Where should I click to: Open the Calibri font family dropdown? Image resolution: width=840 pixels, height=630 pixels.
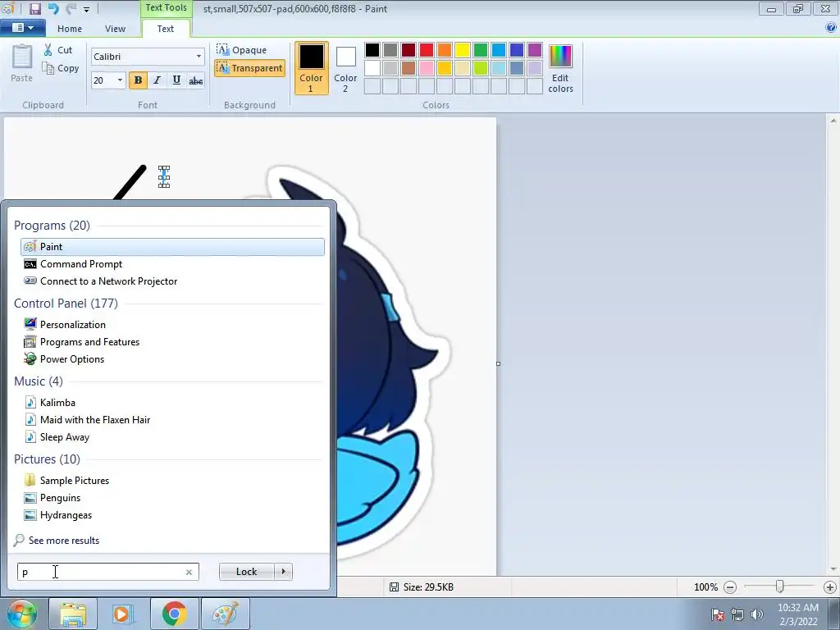point(199,57)
